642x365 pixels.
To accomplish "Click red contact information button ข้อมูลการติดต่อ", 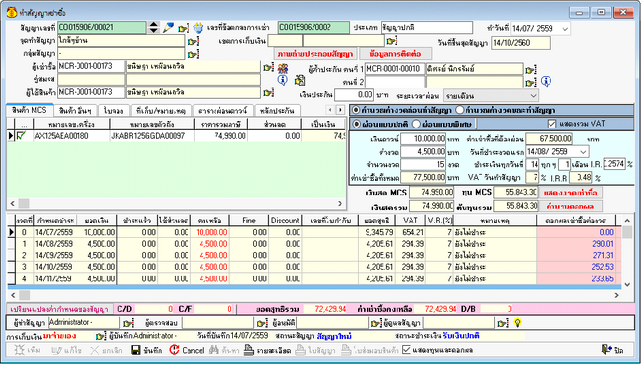I will (395, 54).
